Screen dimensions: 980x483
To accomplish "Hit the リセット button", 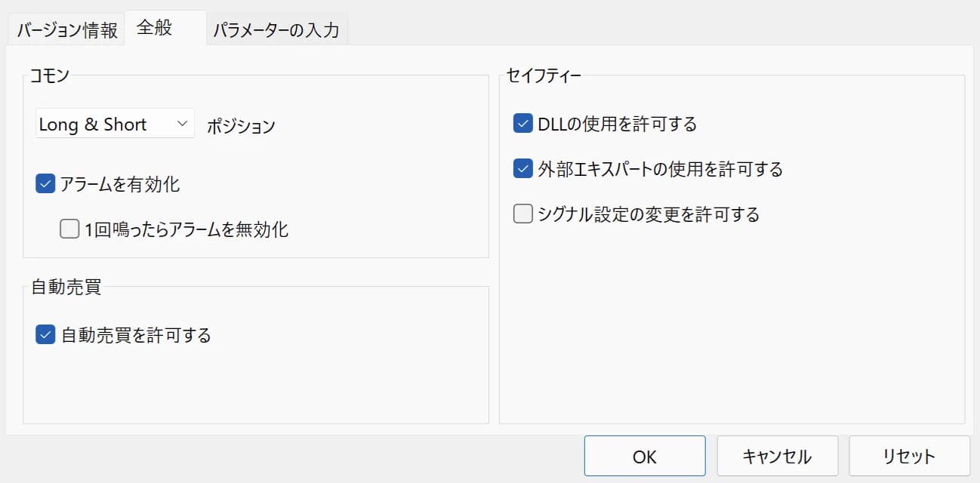I will point(909,456).
